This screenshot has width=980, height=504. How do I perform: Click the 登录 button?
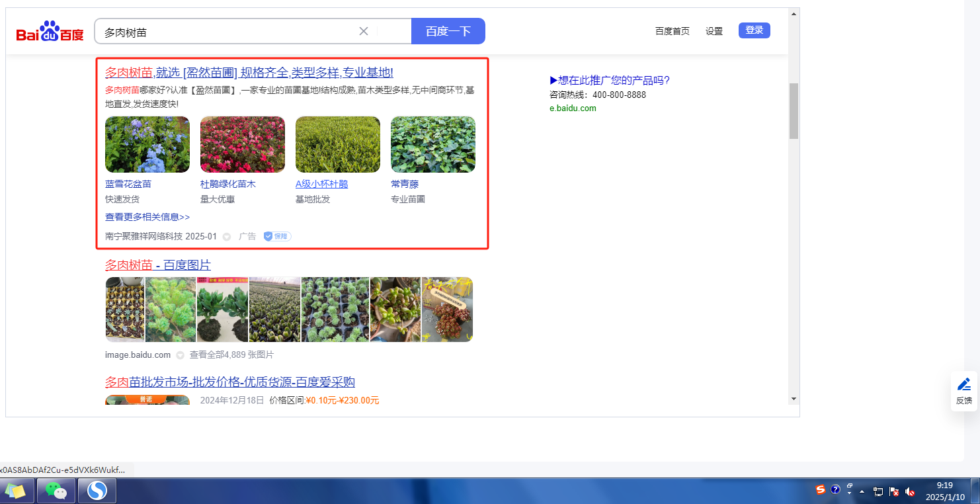(755, 30)
